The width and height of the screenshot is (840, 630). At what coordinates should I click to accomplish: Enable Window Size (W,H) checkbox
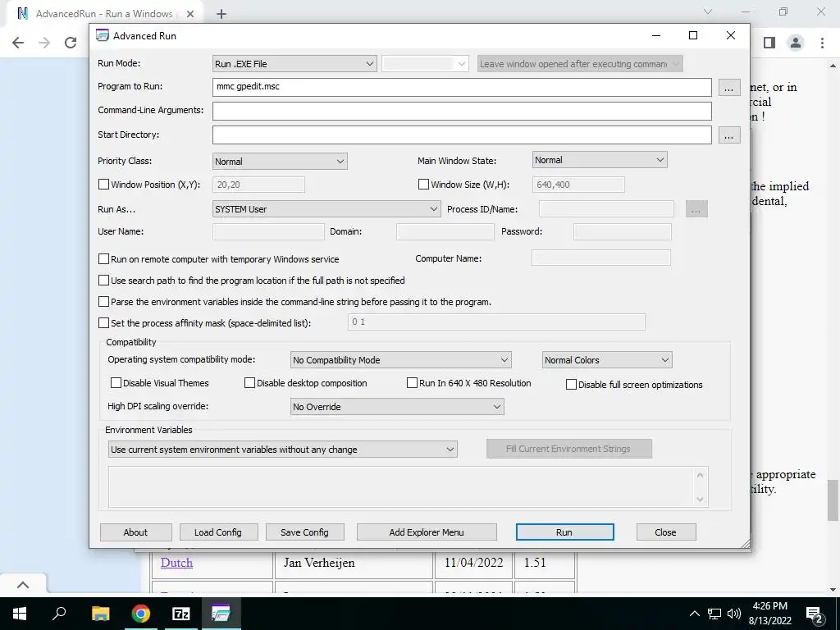(424, 185)
